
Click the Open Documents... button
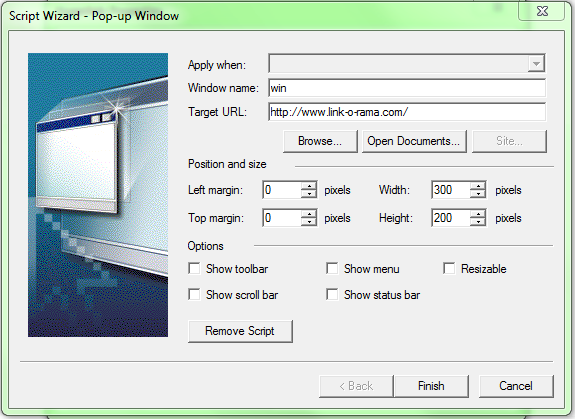(x=414, y=141)
